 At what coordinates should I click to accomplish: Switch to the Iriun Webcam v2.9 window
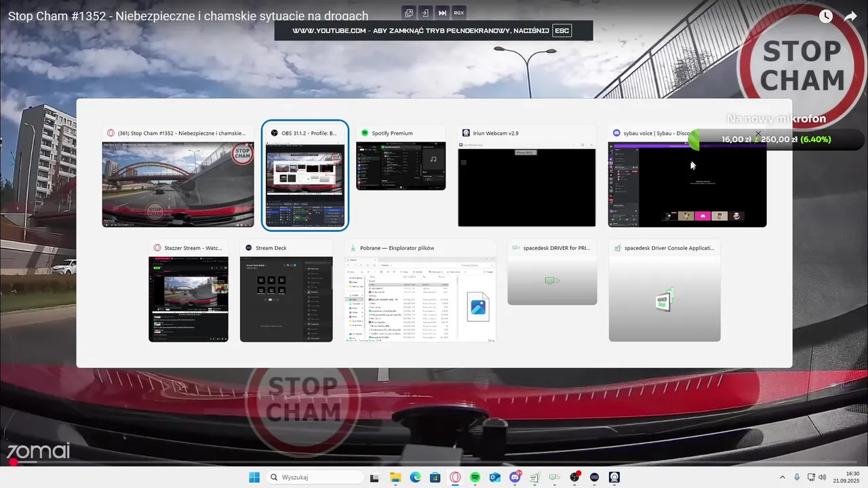[x=527, y=176]
